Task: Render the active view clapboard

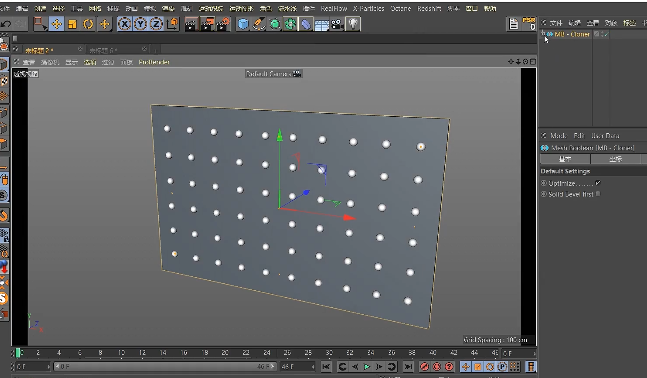Action: pos(191,24)
